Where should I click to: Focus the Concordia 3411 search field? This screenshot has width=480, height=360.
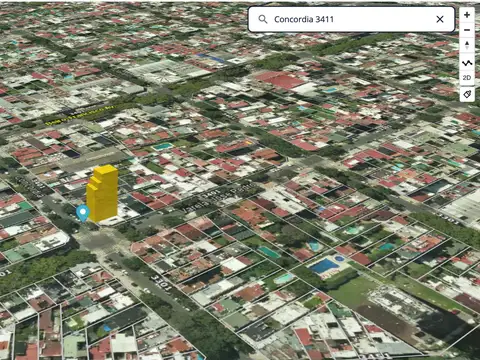tap(351, 19)
